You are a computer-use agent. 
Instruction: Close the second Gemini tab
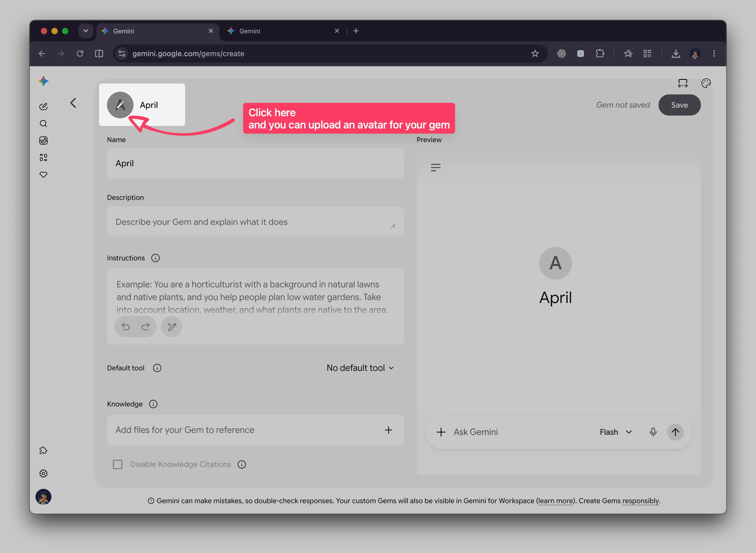click(x=337, y=31)
